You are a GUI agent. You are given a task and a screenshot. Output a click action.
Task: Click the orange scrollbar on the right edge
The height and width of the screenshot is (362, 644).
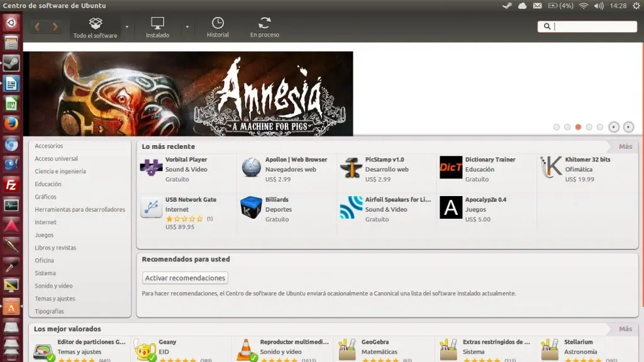pos(642,175)
